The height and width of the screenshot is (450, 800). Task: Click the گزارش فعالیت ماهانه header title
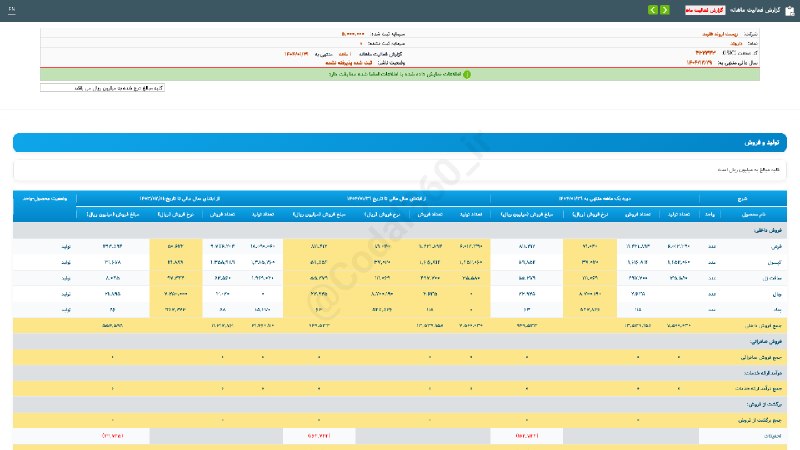coord(755,10)
